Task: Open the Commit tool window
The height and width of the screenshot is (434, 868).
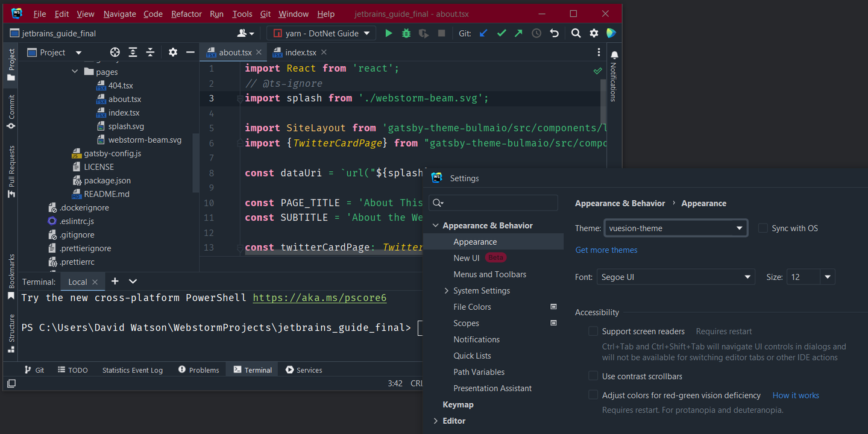Action: 10,109
